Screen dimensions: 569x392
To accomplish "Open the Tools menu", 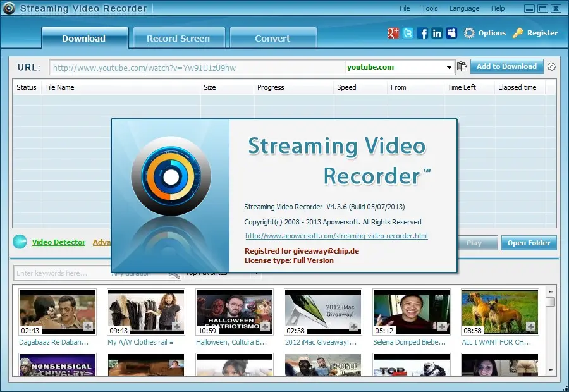I will (430, 8).
